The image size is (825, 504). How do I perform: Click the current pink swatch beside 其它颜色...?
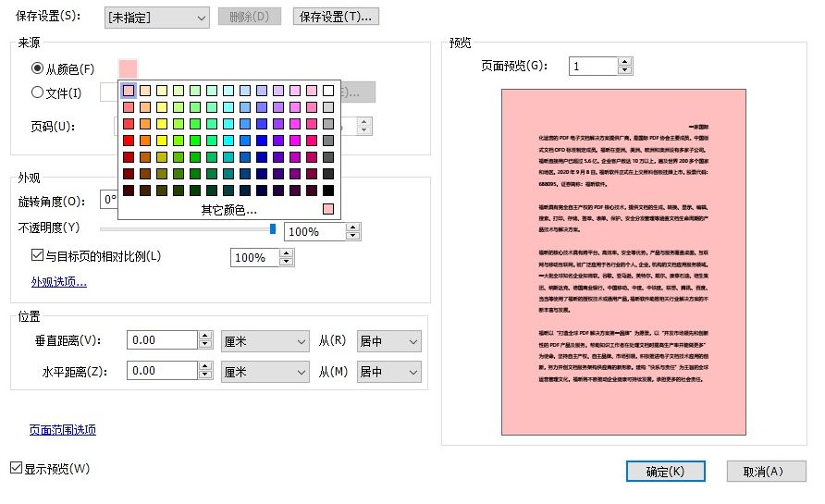[x=328, y=209]
